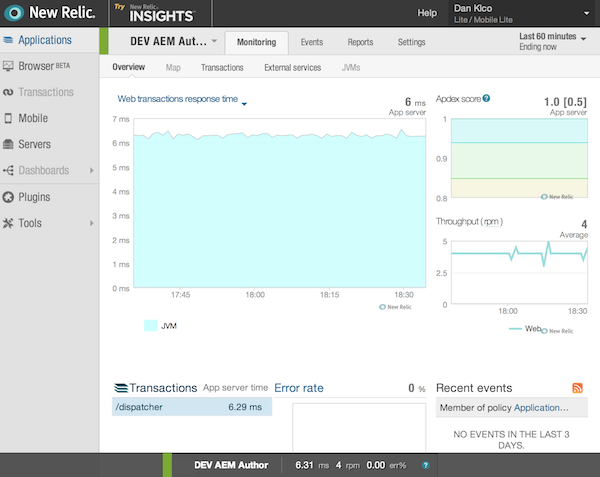This screenshot has height=477, width=600.
Task: Click the Recent events heading
Action: [x=474, y=388]
